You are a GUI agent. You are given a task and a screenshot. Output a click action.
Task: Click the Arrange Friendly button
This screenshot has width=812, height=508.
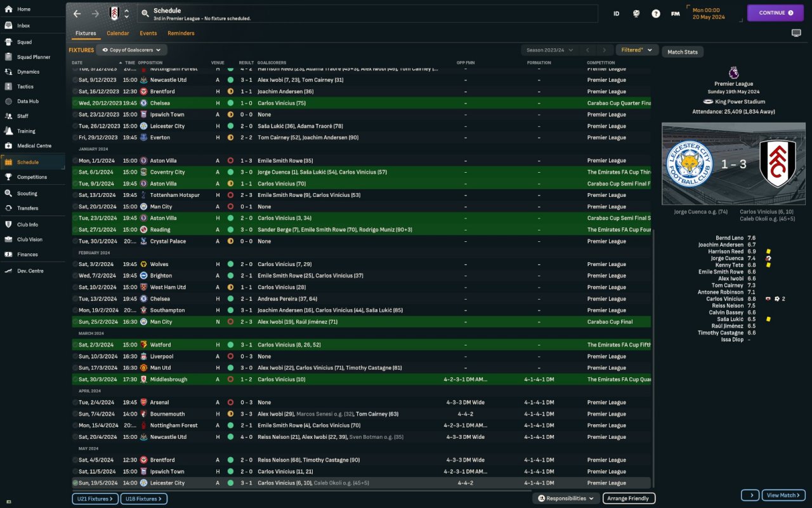(x=629, y=498)
